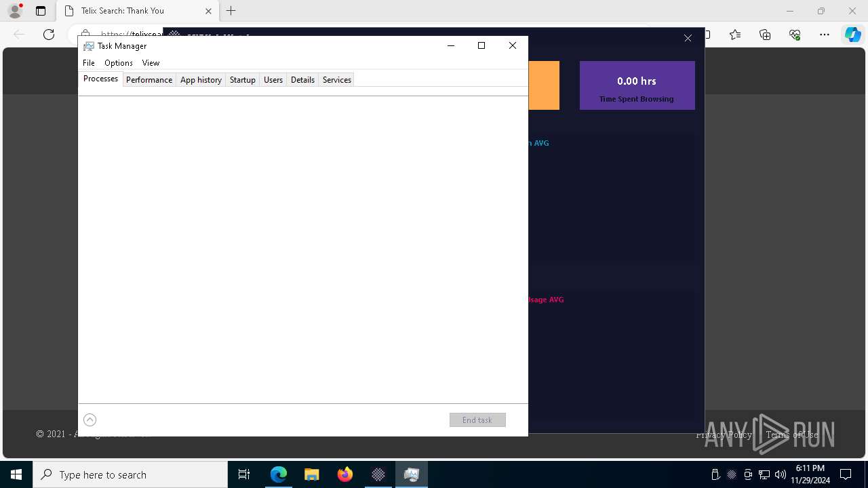Open the notification center icon
Screen dimensions: 868x488
846,474
